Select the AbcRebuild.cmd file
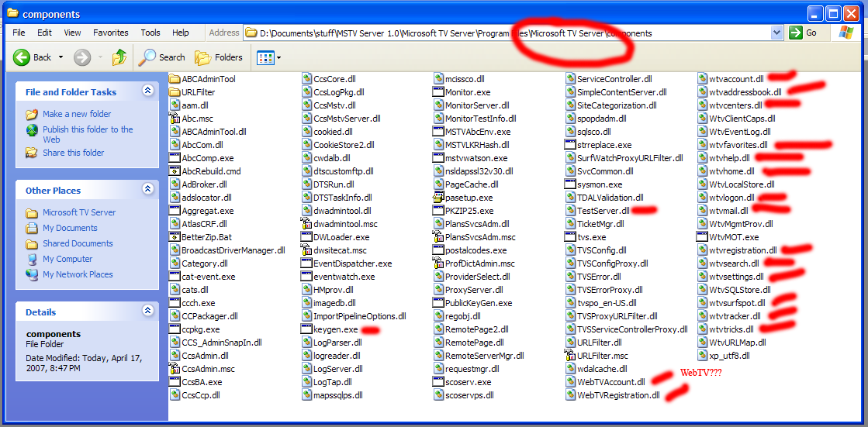The height and width of the screenshot is (427, 868). click(x=210, y=171)
